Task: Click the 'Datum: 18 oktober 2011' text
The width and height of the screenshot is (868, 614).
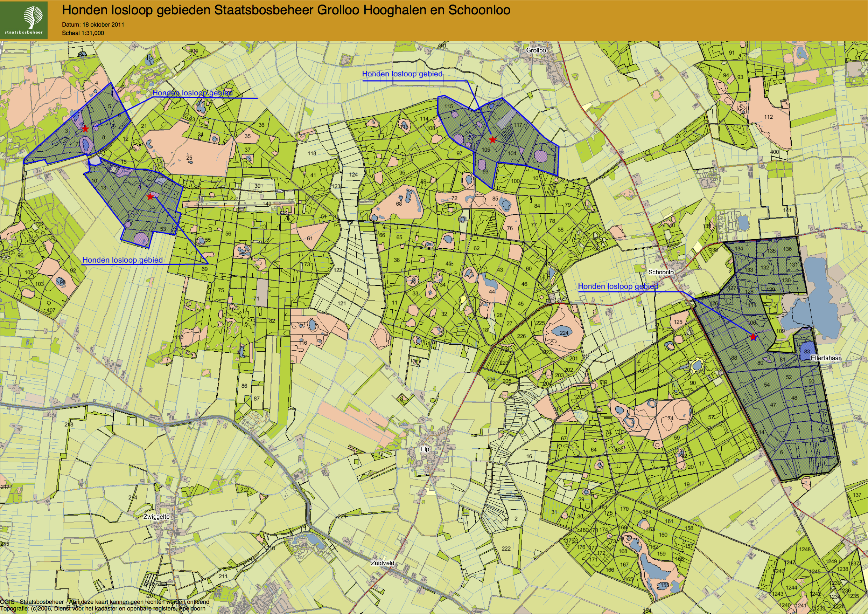Action: point(93,25)
